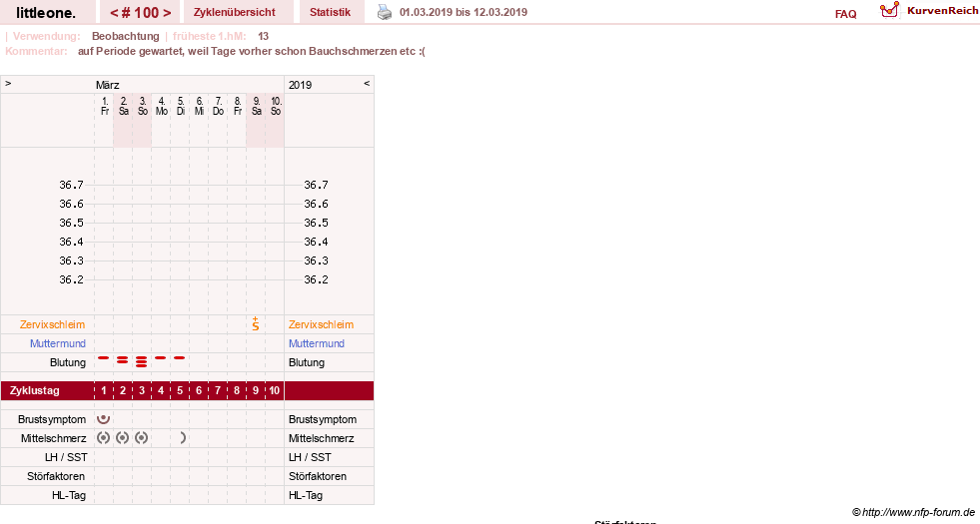This screenshot has width=980, height=524.
Task: Click the Mittelschmerz symbol on day 2
Action: tap(123, 438)
